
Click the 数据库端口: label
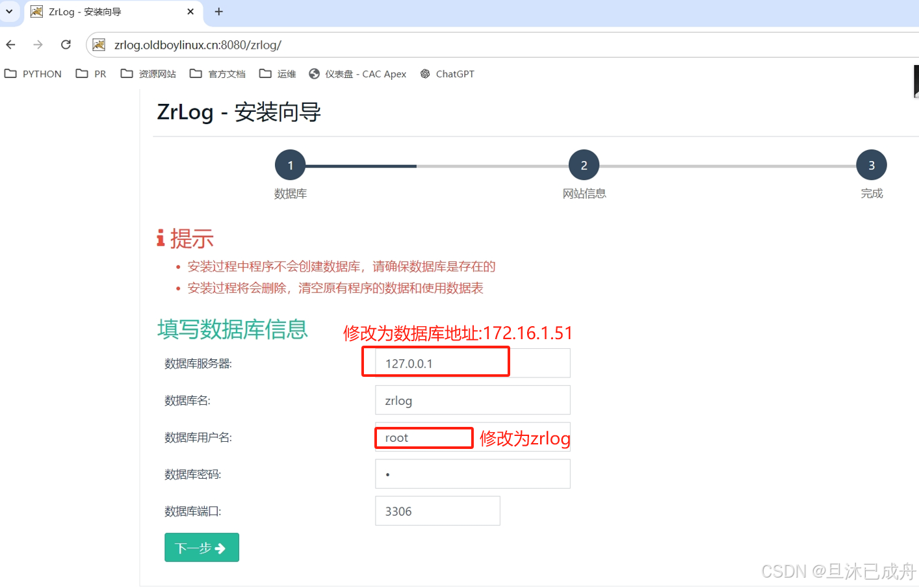(x=193, y=512)
